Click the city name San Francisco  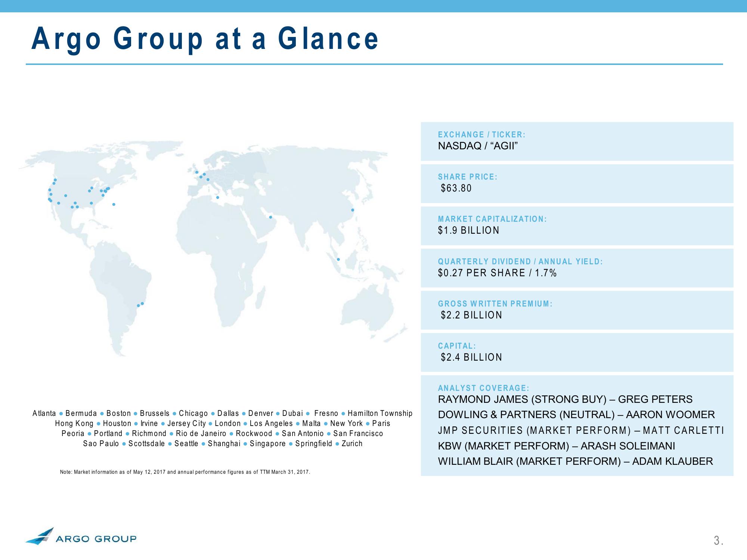click(x=358, y=433)
